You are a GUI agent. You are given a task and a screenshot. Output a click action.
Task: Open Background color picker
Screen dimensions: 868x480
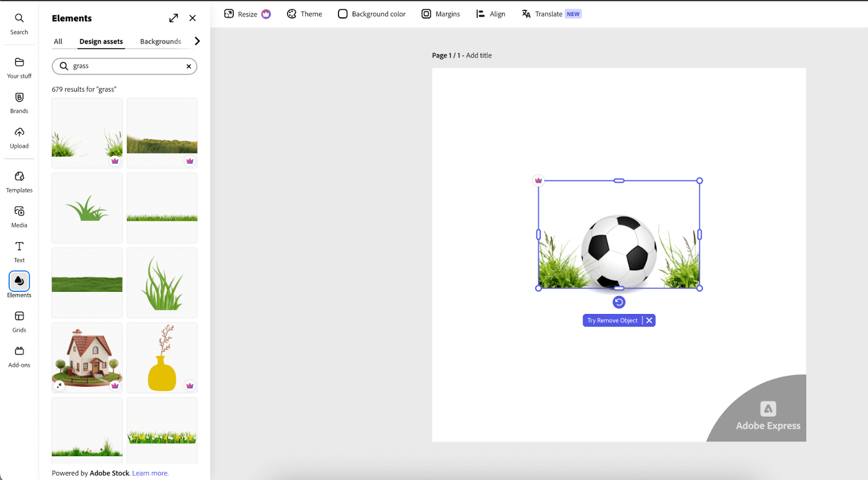pos(372,14)
